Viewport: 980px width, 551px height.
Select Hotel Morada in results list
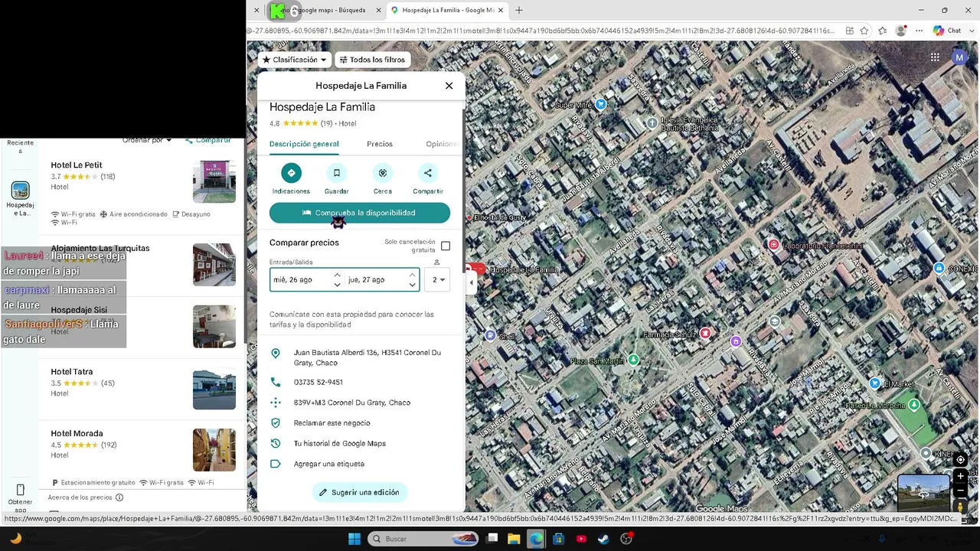pyautogui.click(x=77, y=434)
